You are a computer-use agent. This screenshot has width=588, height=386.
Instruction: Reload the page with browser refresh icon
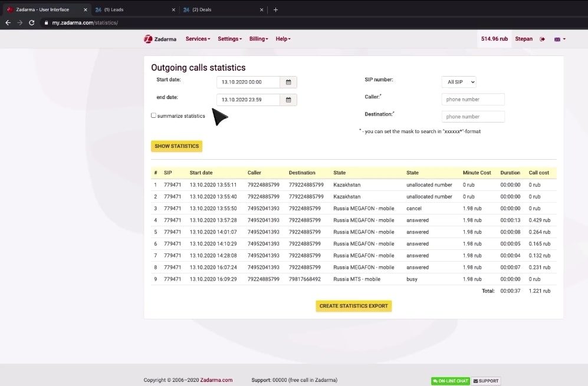coord(31,22)
